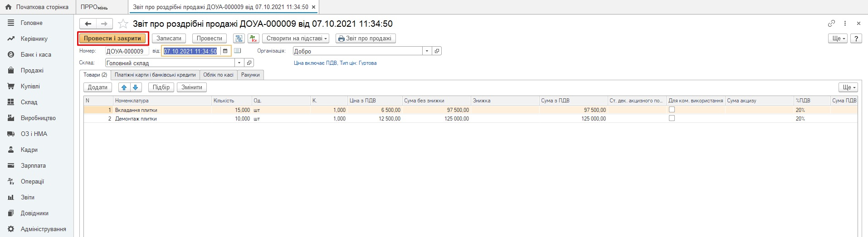Check commission use box for Демонтаж плитки

[x=672, y=118]
